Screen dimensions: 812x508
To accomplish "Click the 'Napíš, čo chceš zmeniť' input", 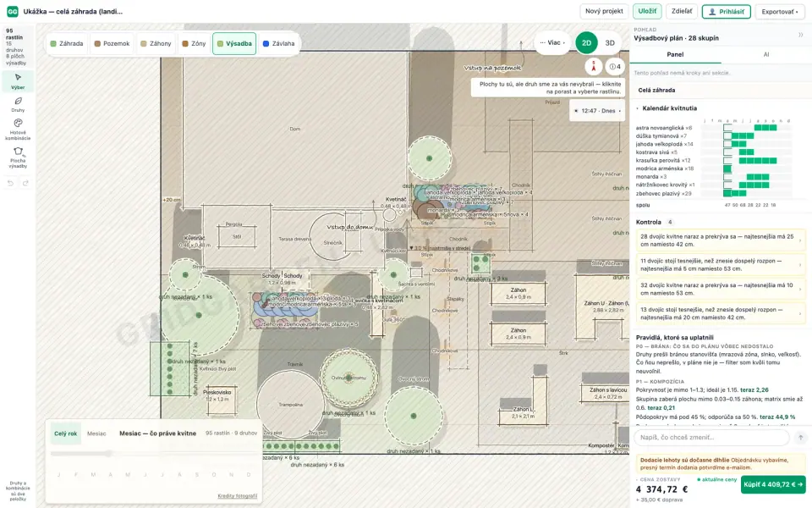I will [x=711, y=438].
